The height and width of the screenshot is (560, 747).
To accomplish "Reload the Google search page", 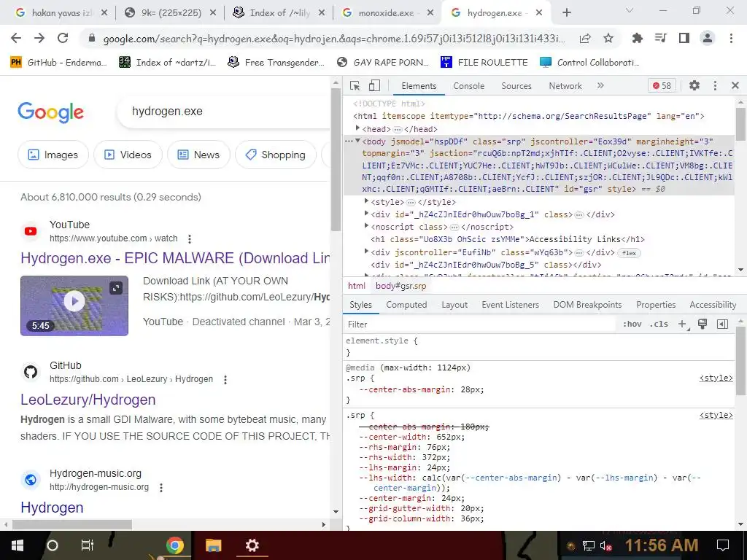I will tap(63, 38).
